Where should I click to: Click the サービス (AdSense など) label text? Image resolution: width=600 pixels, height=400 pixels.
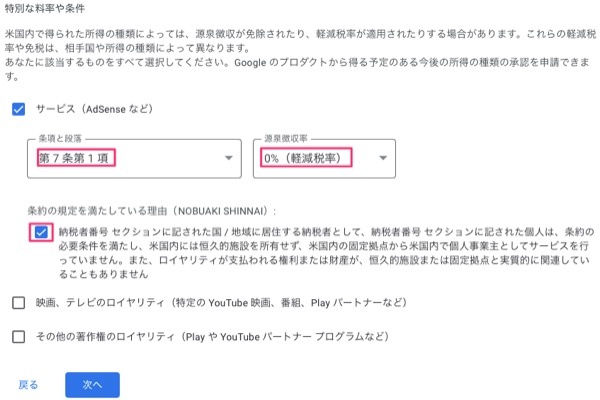(94, 109)
